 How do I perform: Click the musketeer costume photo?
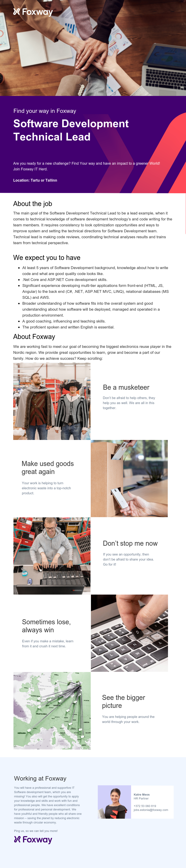[52, 401]
